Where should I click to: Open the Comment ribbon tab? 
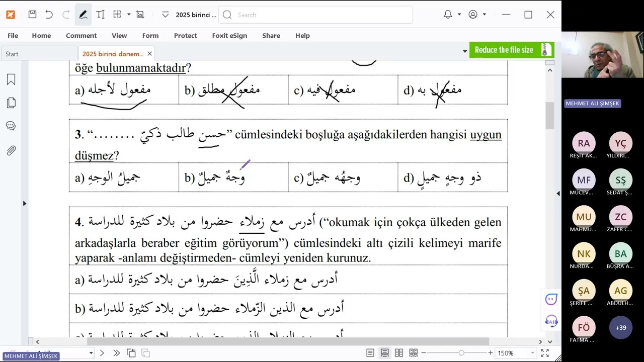click(x=81, y=36)
